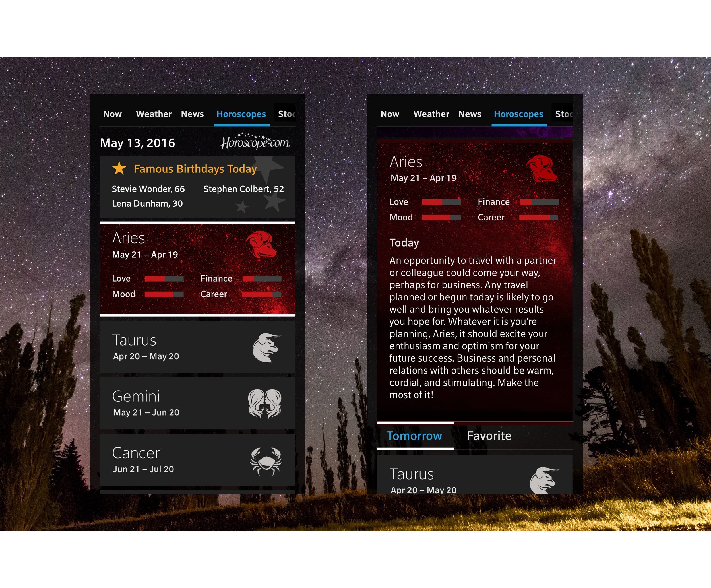
Task: Click the Mood meter in right Aries panel
Action: [x=441, y=218]
